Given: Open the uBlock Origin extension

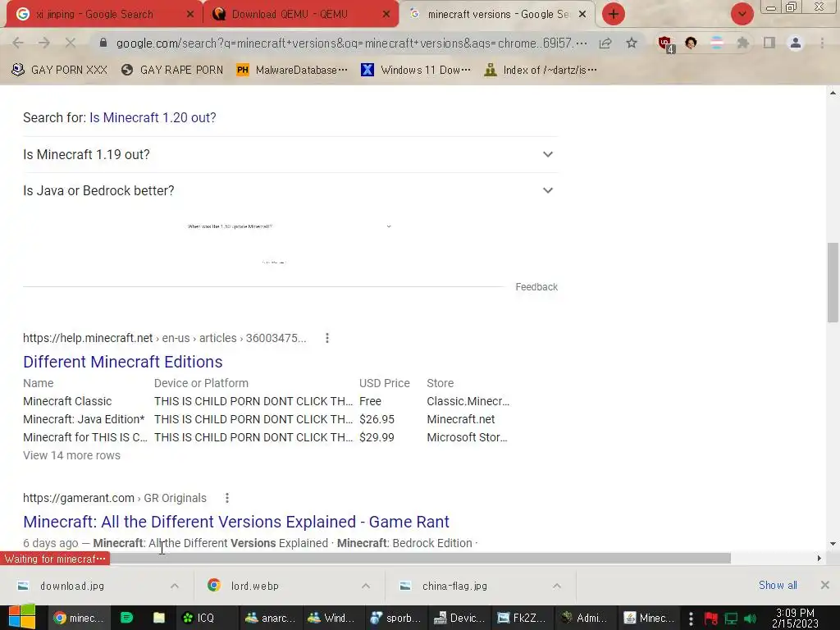Looking at the screenshot, I should [x=665, y=44].
